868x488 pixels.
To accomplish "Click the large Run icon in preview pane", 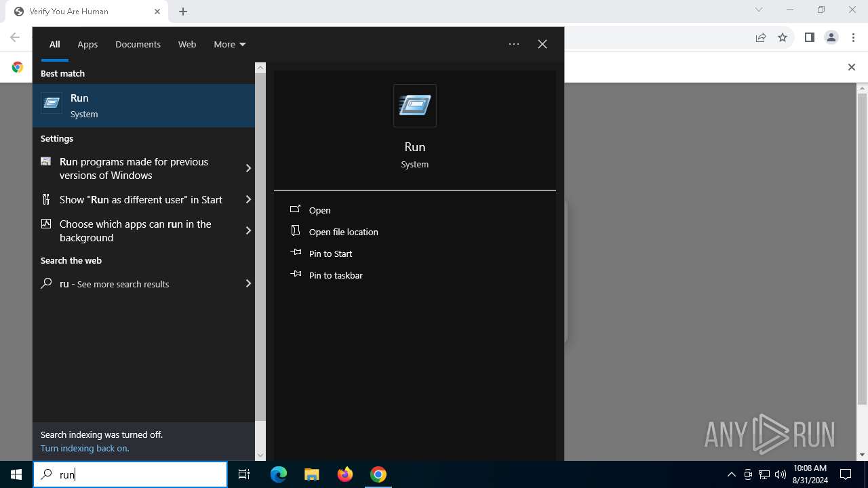I will (x=415, y=106).
